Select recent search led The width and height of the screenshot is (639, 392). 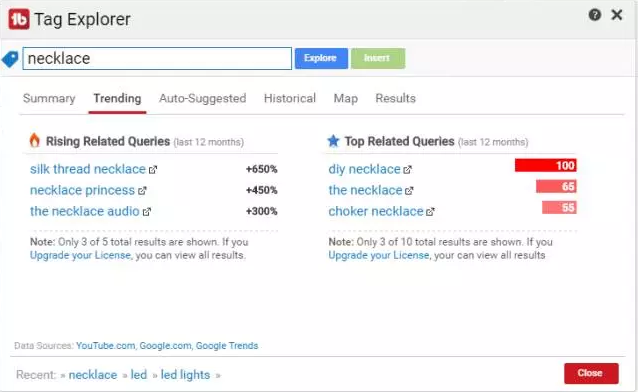point(139,375)
